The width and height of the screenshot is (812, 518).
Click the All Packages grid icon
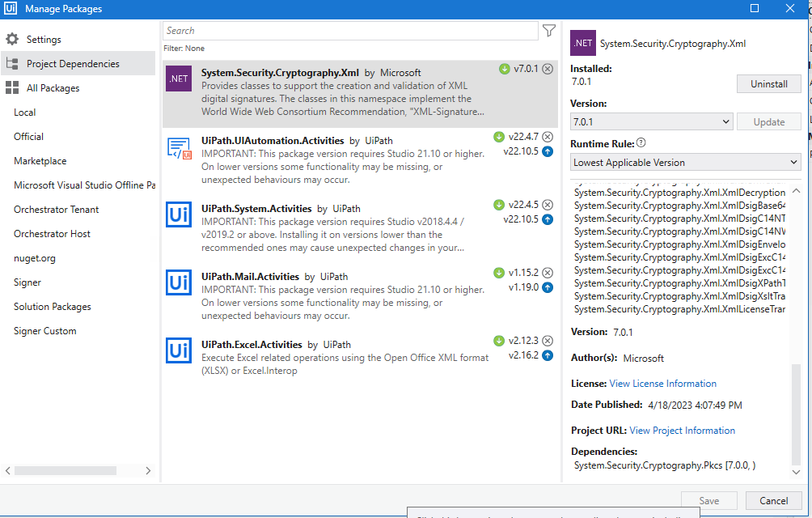[x=12, y=88]
